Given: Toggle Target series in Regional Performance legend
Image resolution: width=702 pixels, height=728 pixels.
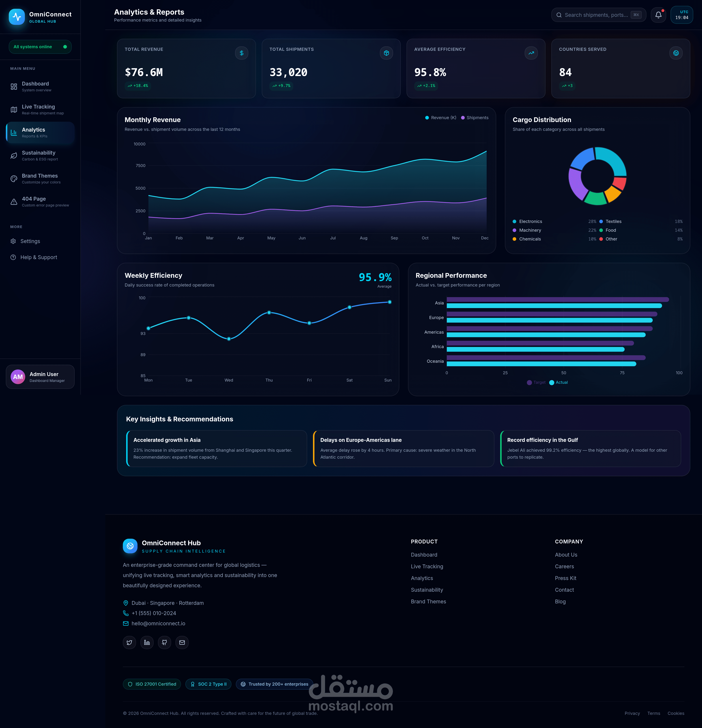Looking at the screenshot, I should 536,383.
